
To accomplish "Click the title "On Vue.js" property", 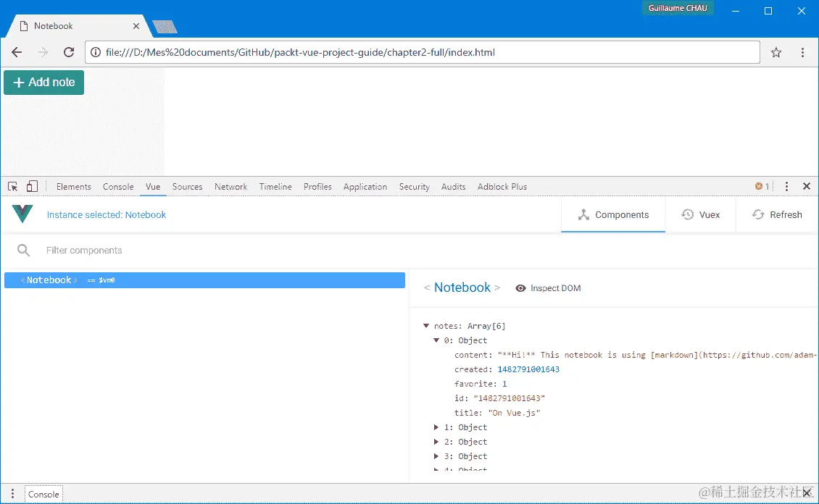I will (497, 413).
